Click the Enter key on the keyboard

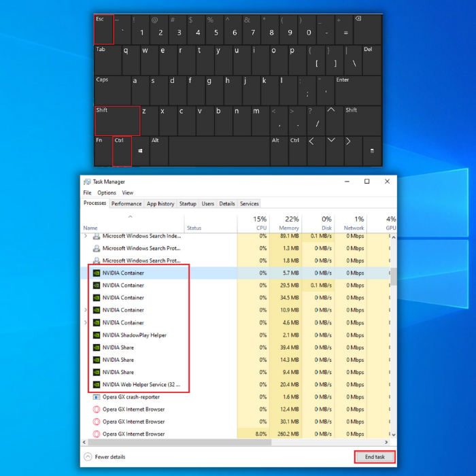tap(358, 90)
